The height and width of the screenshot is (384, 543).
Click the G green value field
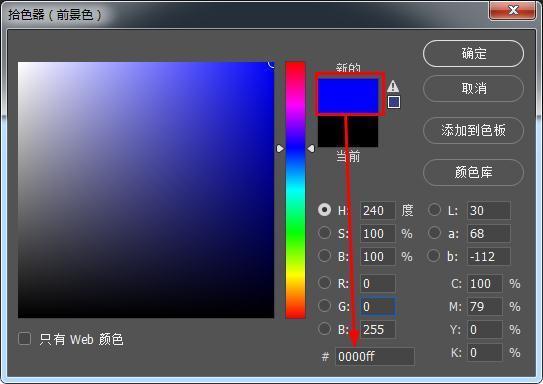(378, 306)
